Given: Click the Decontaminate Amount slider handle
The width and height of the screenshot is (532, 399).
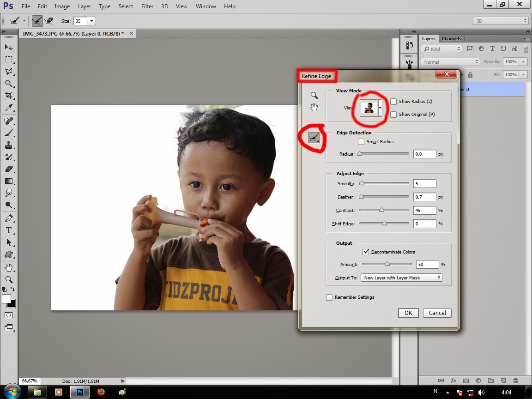Looking at the screenshot, I should 387,264.
